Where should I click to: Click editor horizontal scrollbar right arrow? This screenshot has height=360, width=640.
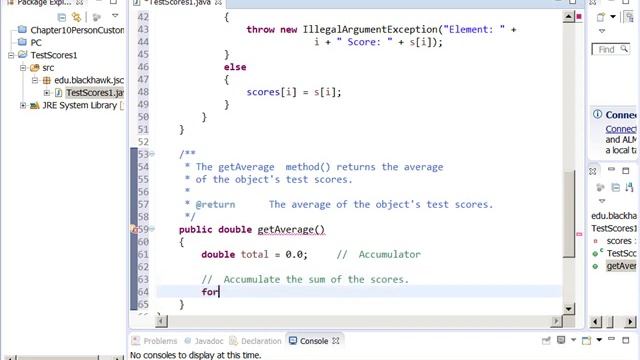point(556,322)
